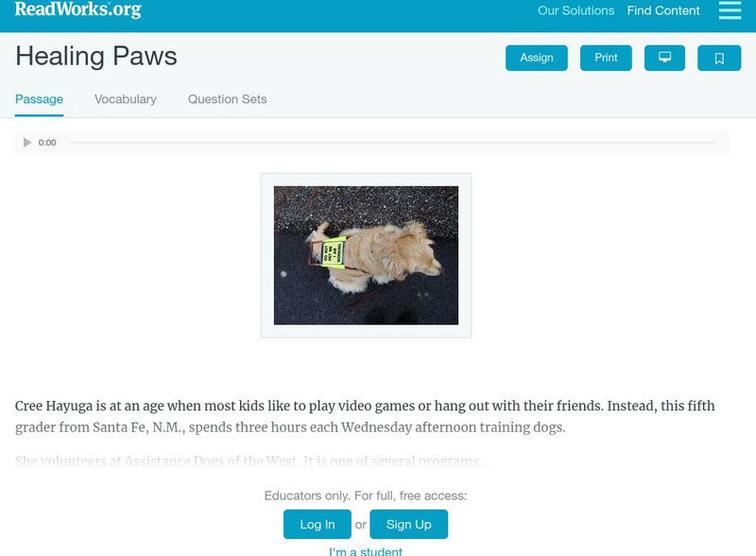The image size is (756, 556).
Task: Open the hamburger navigation menu
Action: (x=730, y=10)
